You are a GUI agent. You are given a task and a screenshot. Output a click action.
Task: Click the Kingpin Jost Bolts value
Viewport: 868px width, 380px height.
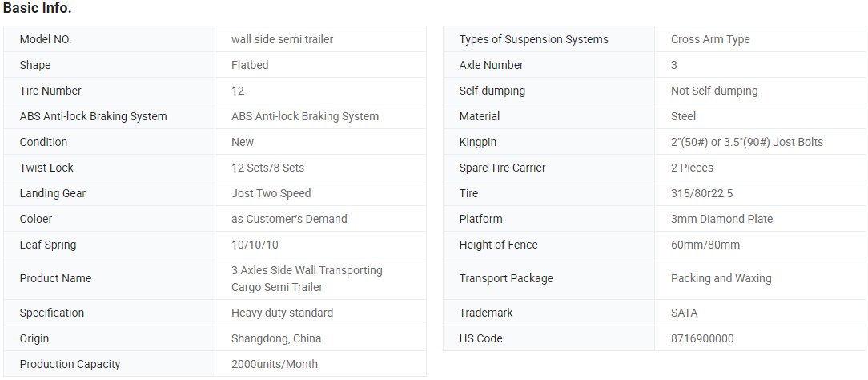click(x=747, y=143)
